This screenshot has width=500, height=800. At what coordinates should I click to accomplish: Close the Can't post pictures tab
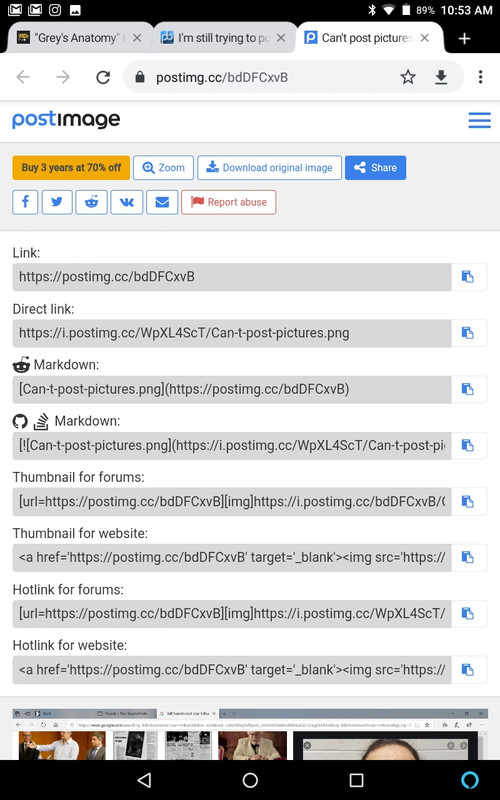[424, 38]
